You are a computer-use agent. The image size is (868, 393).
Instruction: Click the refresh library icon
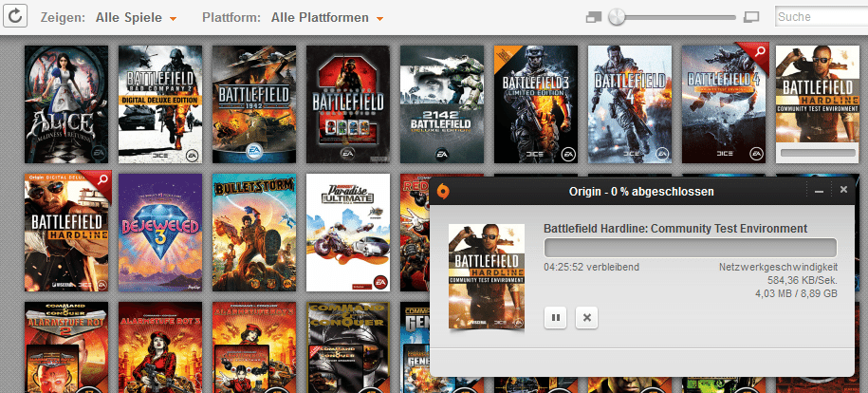18,16
